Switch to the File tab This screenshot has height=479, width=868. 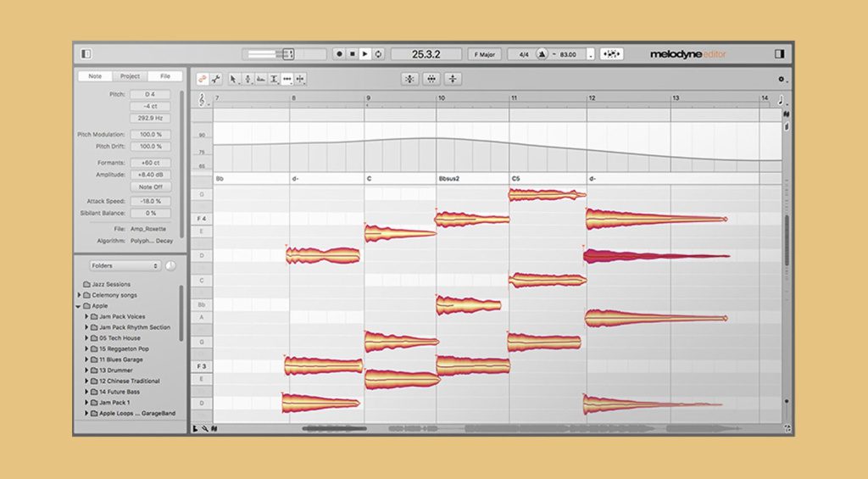pyautogui.click(x=164, y=76)
